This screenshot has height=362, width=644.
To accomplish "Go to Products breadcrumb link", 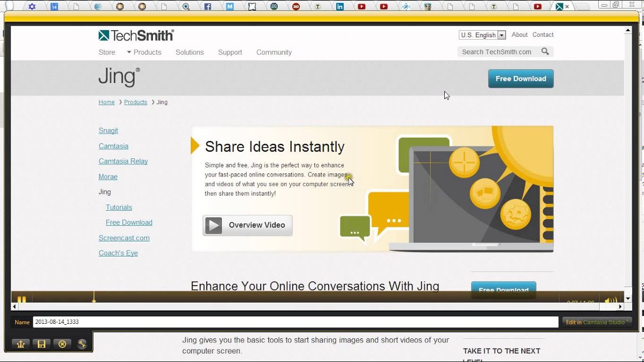I will 135,102.
